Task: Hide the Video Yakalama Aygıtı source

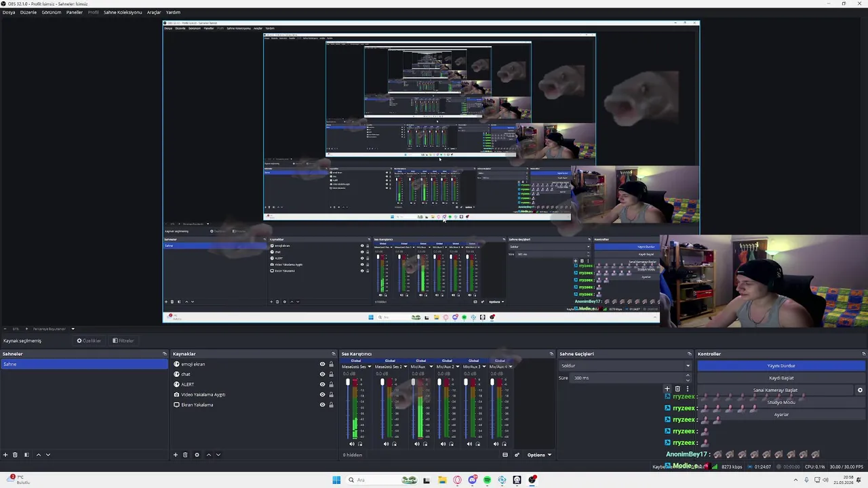Action: click(x=322, y=394)
